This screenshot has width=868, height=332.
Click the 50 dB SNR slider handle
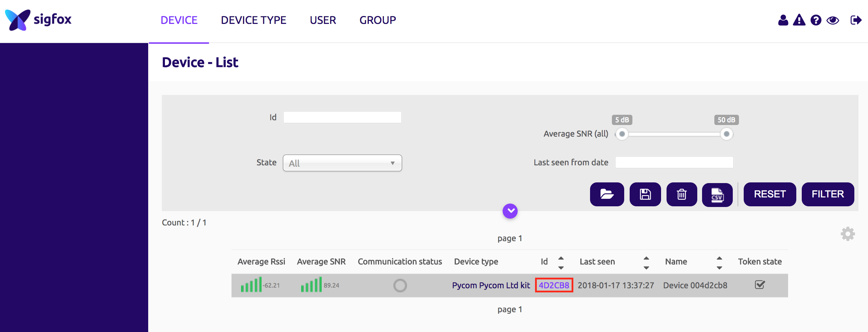[x=726, y=134]
